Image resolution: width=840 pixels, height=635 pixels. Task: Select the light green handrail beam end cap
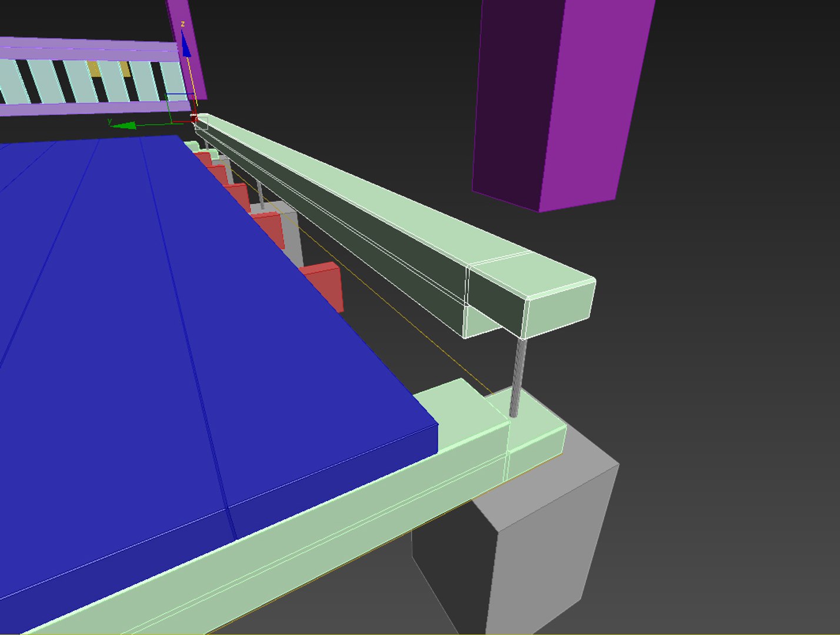560,308
